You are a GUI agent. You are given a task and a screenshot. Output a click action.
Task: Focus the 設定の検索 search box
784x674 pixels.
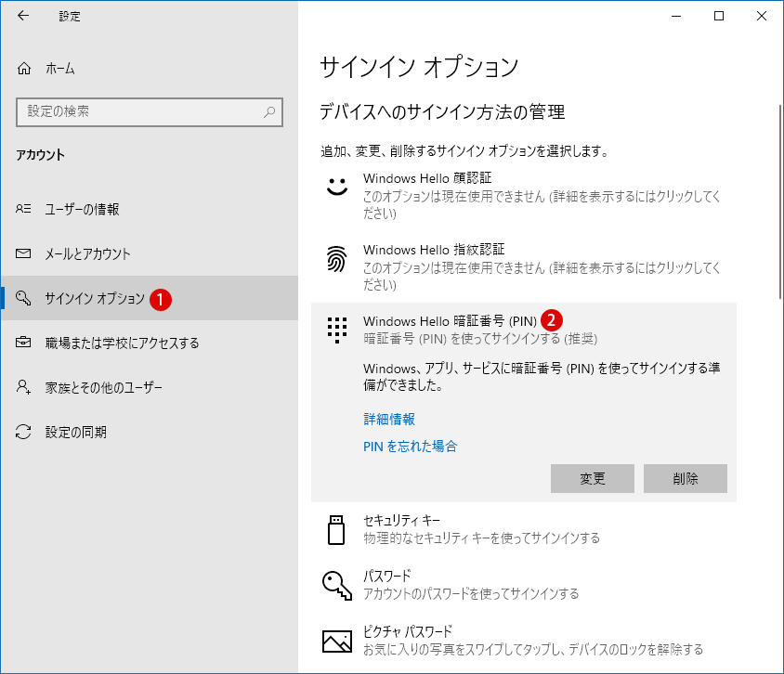150,112
